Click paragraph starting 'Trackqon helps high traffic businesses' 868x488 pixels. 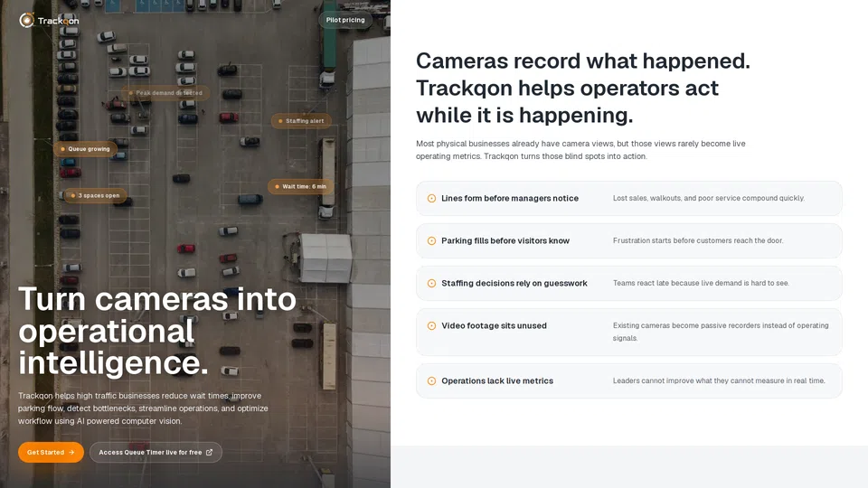pyautogui.click(x=143, y=408)
